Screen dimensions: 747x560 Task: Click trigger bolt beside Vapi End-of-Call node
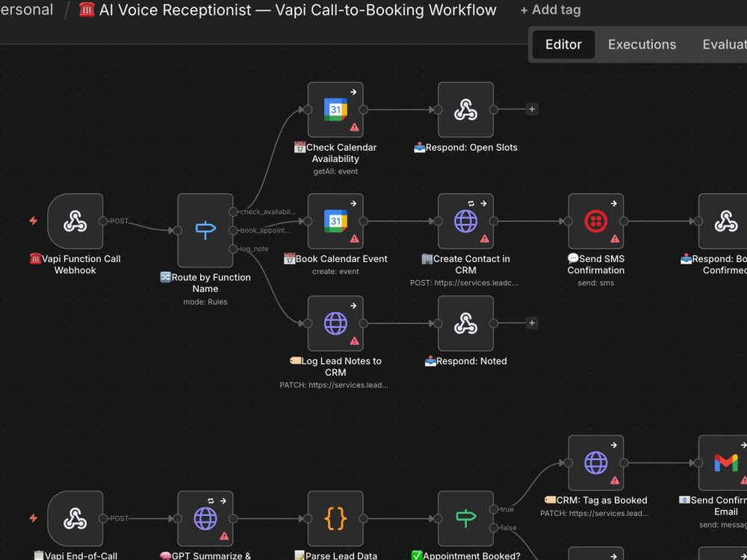(34, 518)
